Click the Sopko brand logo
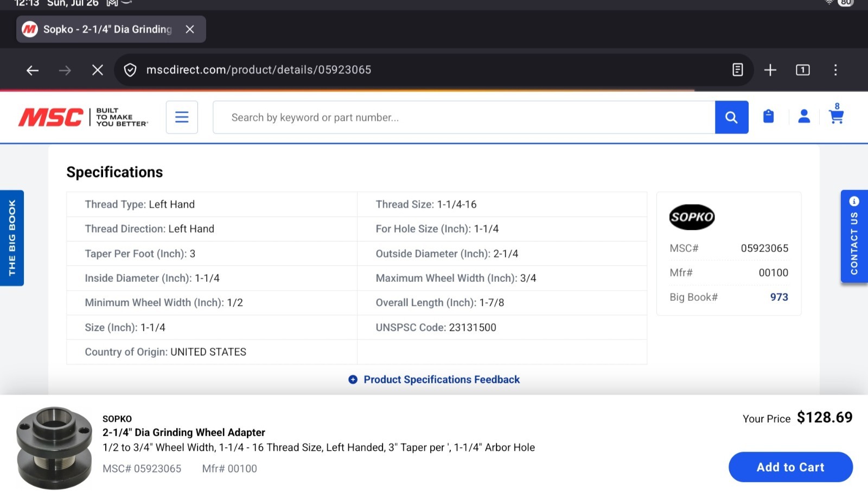 point(692,217)
